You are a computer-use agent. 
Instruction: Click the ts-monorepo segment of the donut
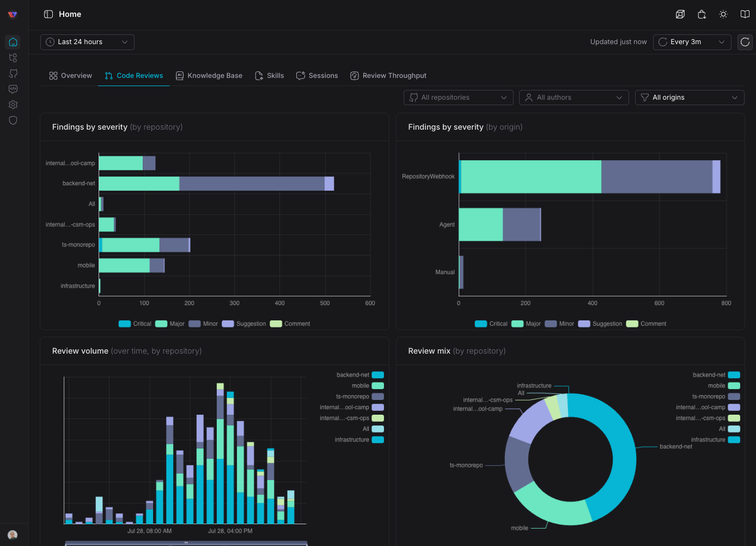[x=517, y=463]
